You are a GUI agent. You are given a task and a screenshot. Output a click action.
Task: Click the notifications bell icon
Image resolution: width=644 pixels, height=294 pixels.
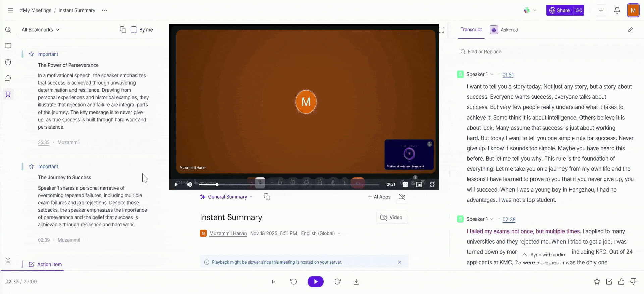pos(617,10)
